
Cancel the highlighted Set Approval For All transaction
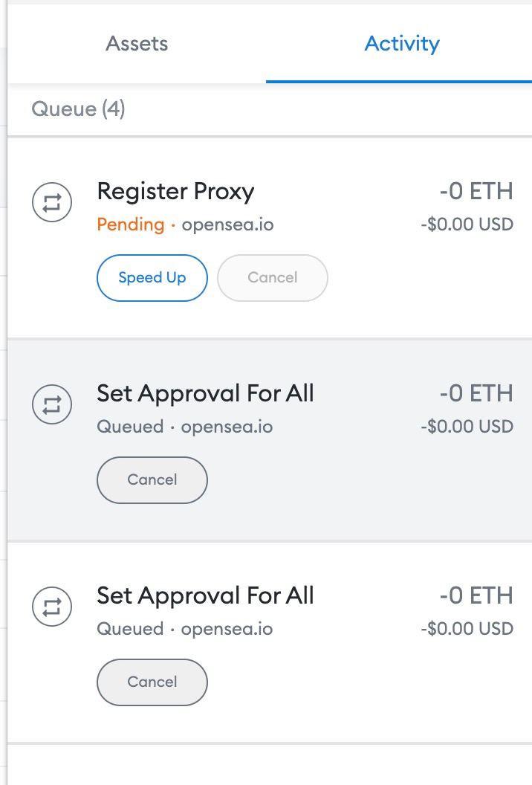pyautogui.click(x=152, y=480)
